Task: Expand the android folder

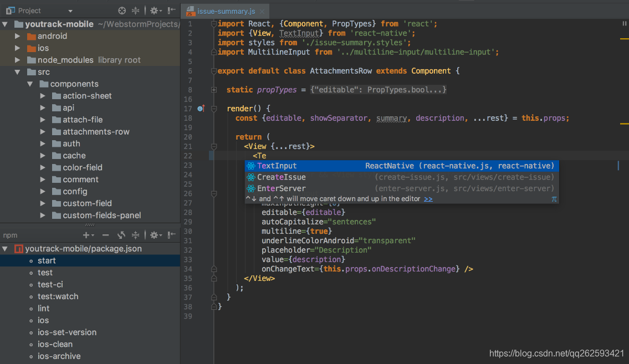Action: tap(17, 36)
